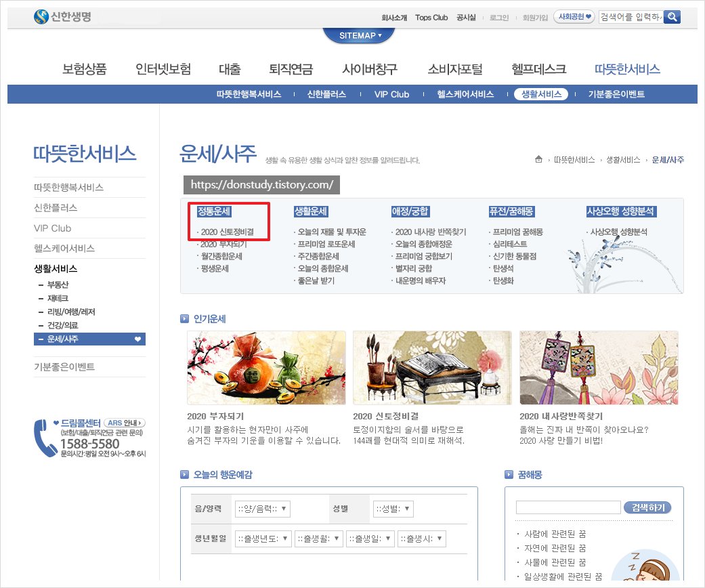Click the 2020 신토정비결 book thumbnail
This screenshot has height=588, width=705.
(x=432, y=368)
